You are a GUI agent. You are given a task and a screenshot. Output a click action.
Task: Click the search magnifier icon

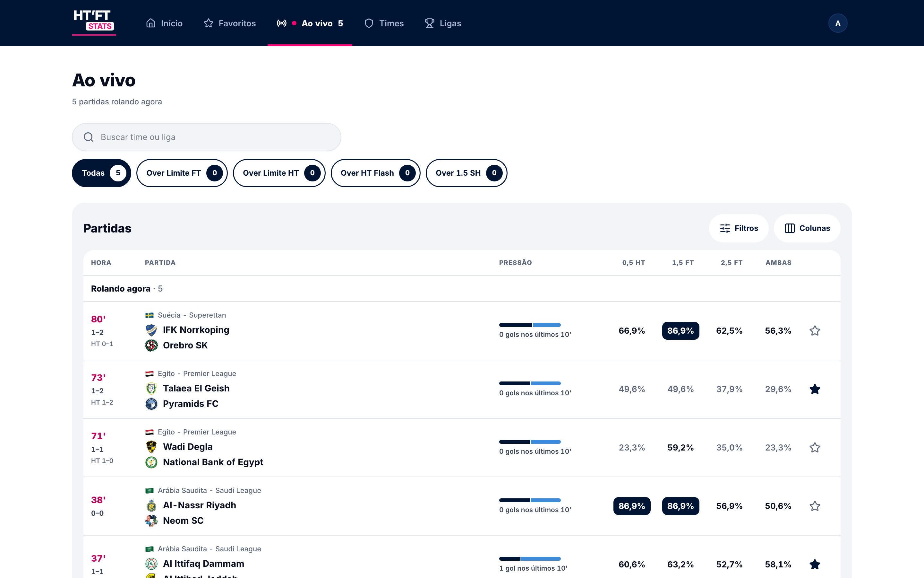pyautogui.click(x=89, y=137)
